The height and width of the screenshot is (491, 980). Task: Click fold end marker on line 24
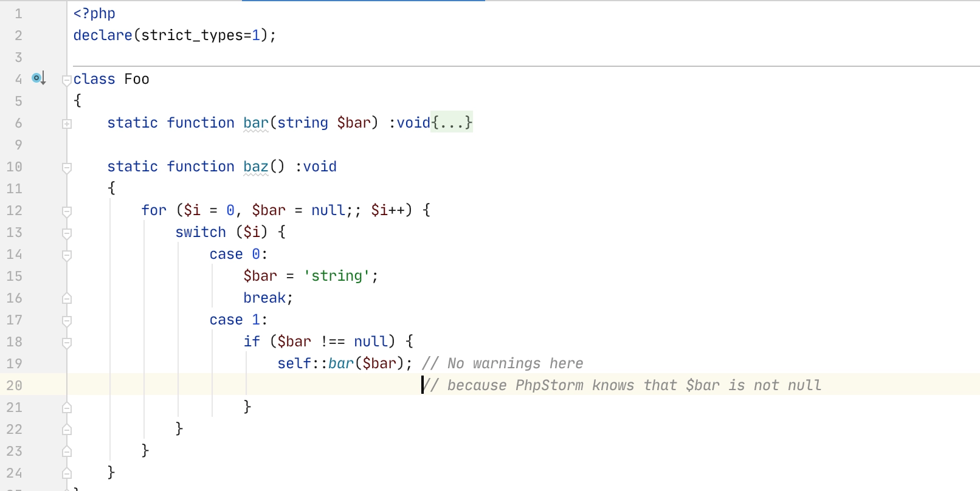click(67, 473)
